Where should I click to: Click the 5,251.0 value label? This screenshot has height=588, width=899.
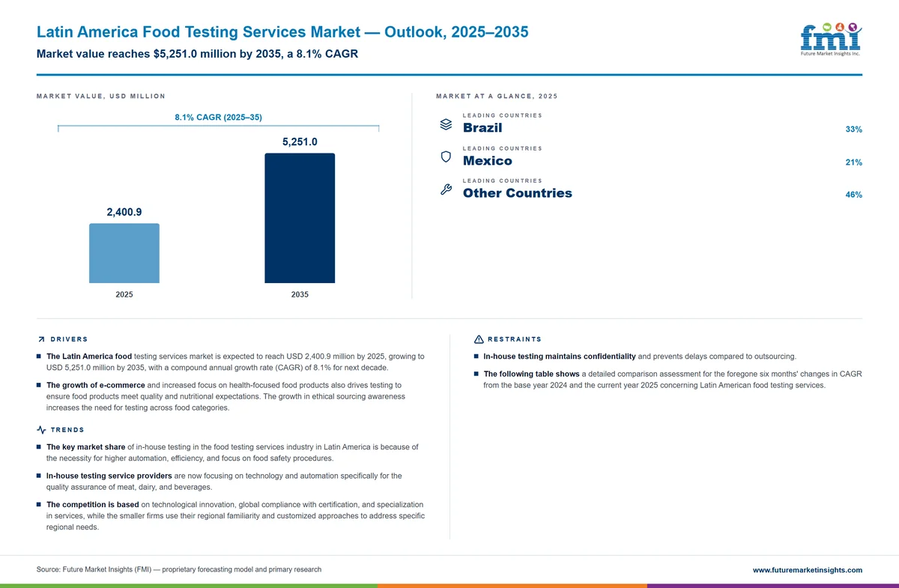click(x=300, y=142)
